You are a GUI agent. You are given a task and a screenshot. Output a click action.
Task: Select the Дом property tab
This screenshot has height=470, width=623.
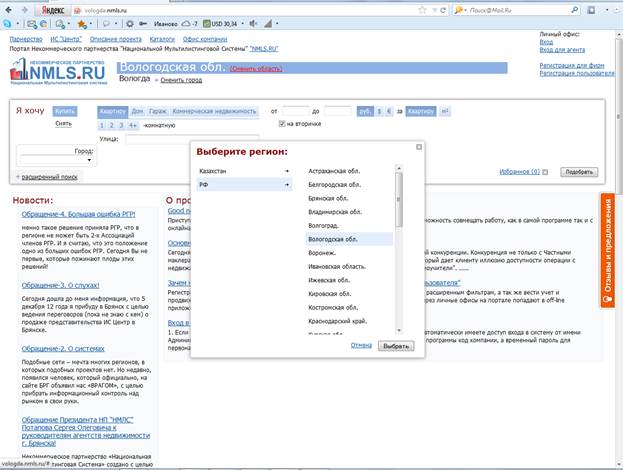tap(137, 112)
